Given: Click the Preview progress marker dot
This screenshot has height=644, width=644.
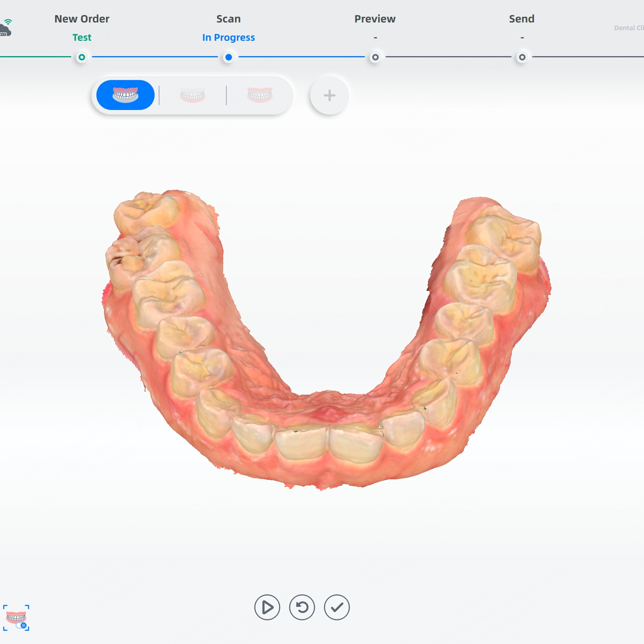Looking at the screenshot, I should 375,57.
